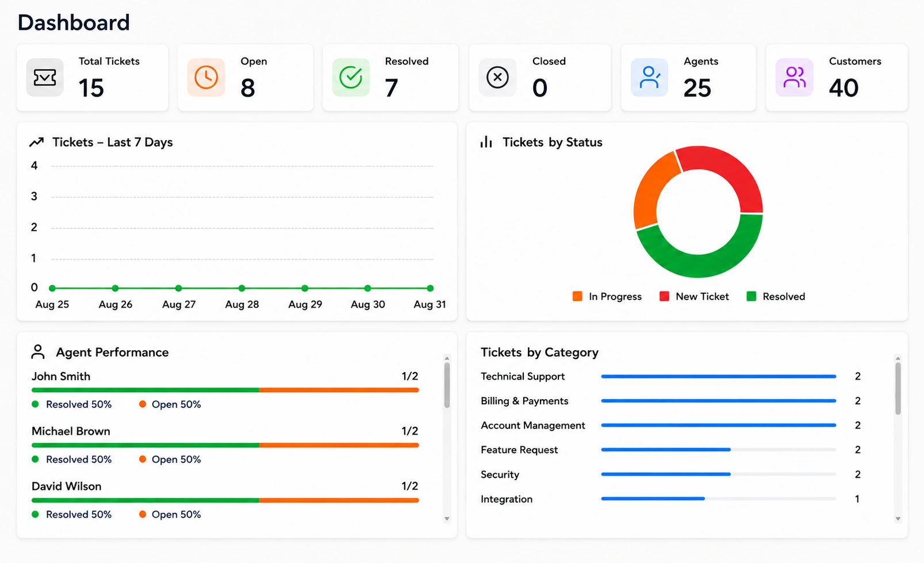Click the Aug 31 data point on line chart
Screen dimensions: 924x563
tap(430, 288)
